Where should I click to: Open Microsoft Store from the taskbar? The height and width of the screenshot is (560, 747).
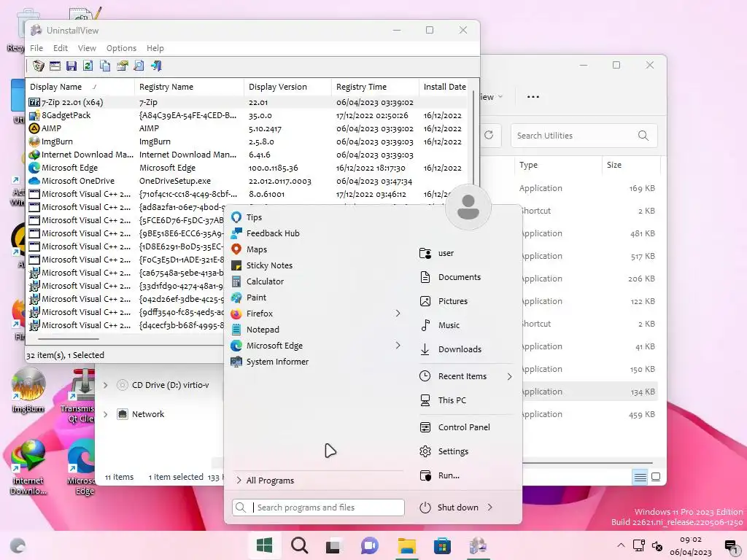(442, 545)
